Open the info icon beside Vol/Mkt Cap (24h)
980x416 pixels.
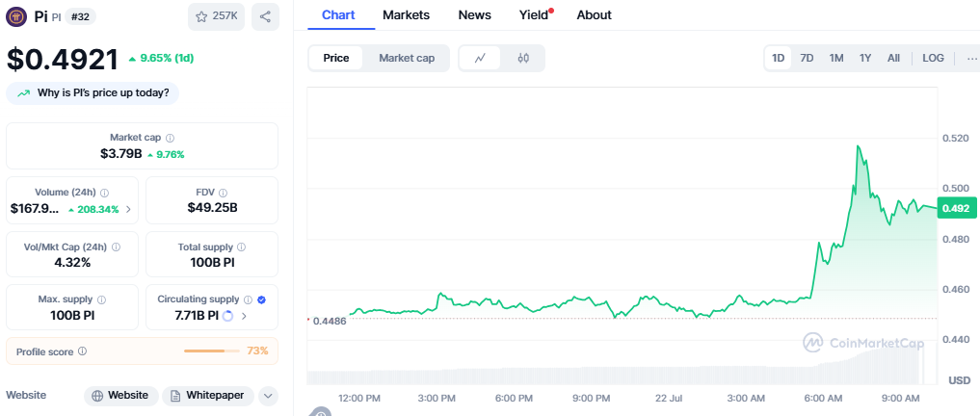[117, 247]
